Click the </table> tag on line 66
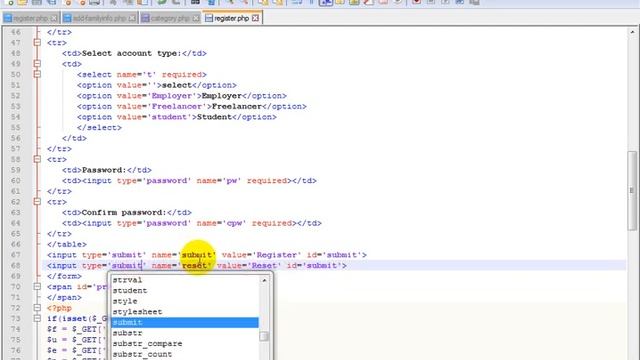This screenshot has width=640, height=360. point(67,244)
